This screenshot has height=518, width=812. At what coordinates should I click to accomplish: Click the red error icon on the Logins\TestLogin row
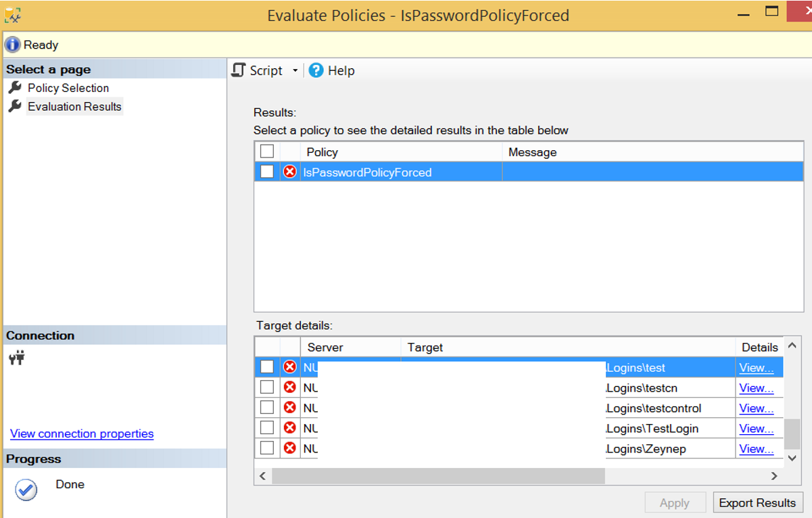290,427
